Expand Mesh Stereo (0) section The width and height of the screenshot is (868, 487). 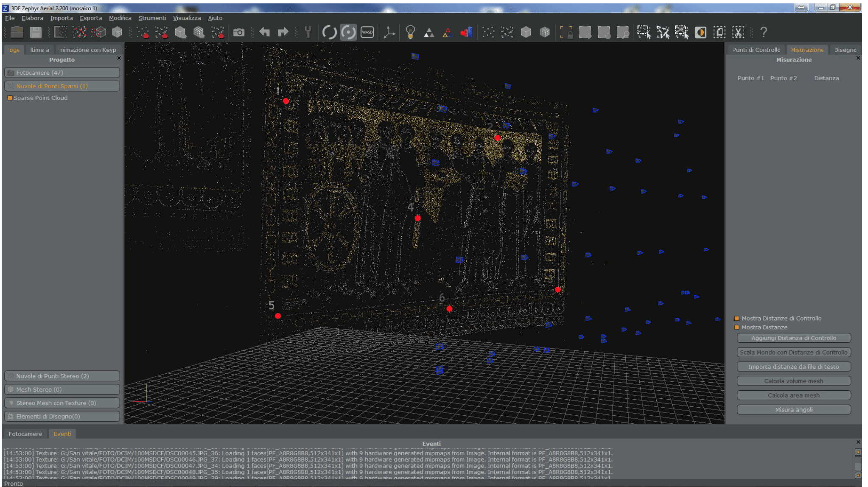point(62,389)
